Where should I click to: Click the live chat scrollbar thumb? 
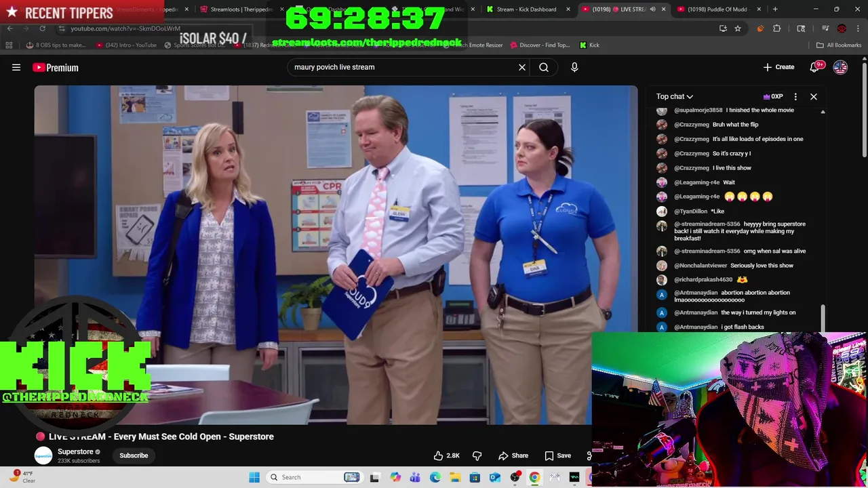[x=823, y=319]
